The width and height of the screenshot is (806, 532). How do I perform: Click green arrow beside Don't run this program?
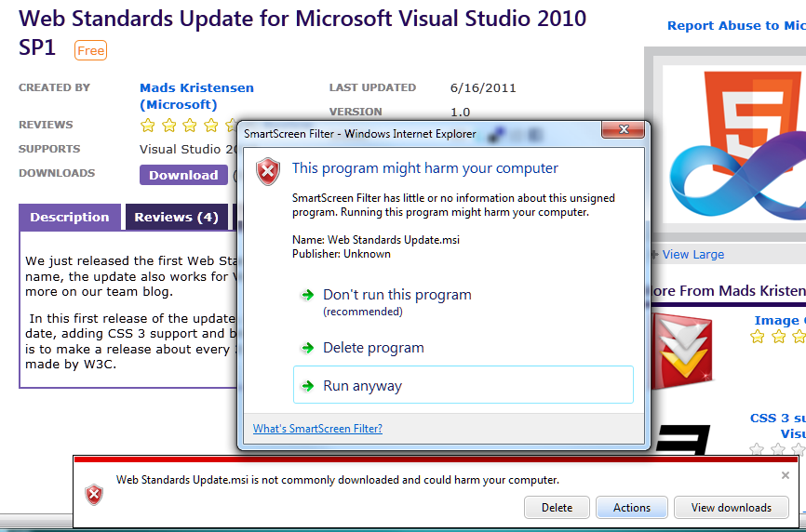(307, 295)
